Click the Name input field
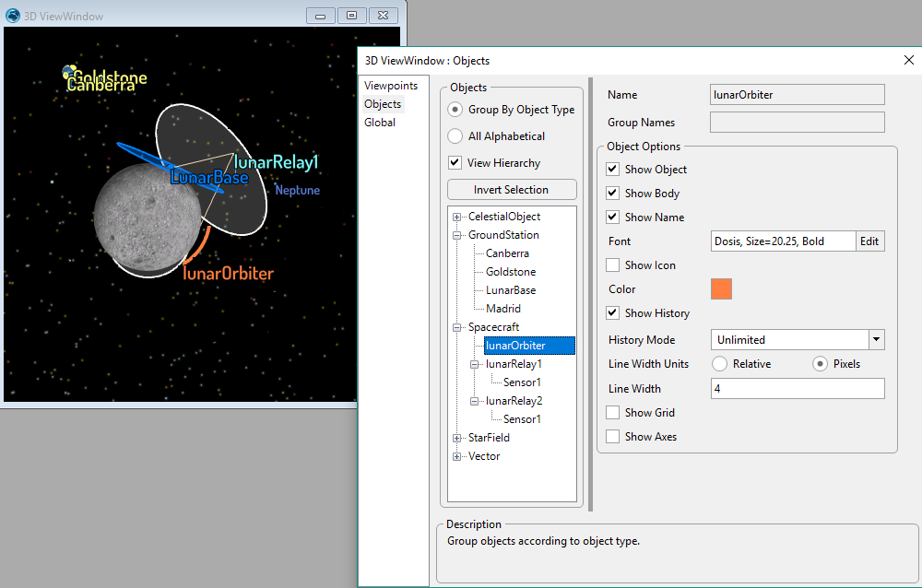This screenshot has width=922, height=588. pyautogui.click(x=798, y=95)
